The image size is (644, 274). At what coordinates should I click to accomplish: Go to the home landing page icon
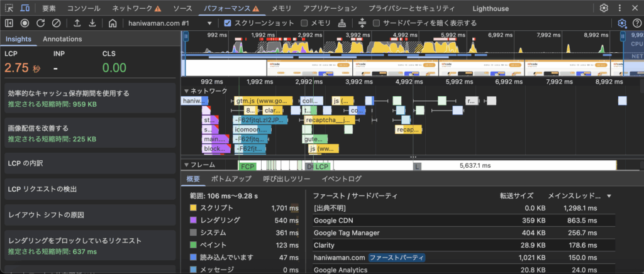click(113, 23)
